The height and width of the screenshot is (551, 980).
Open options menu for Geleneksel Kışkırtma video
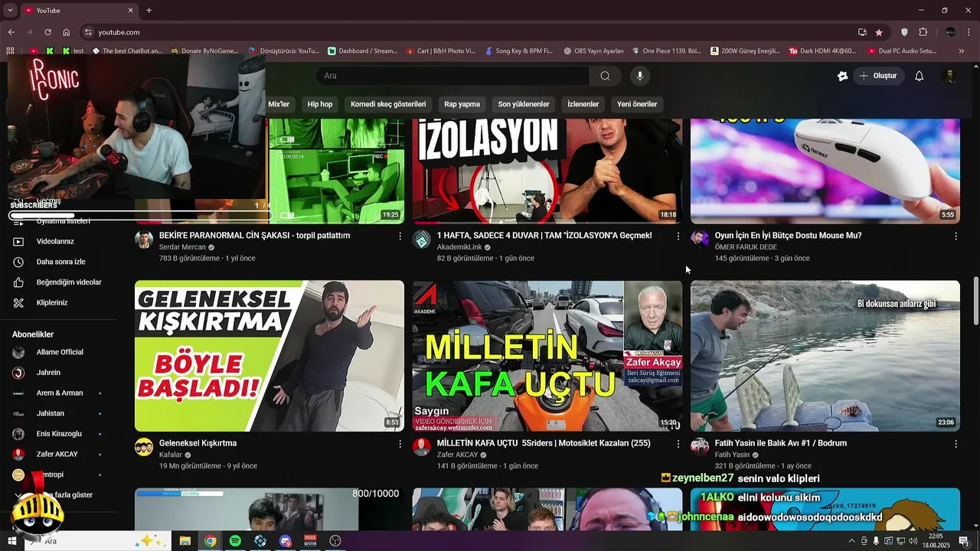point(400,444)
